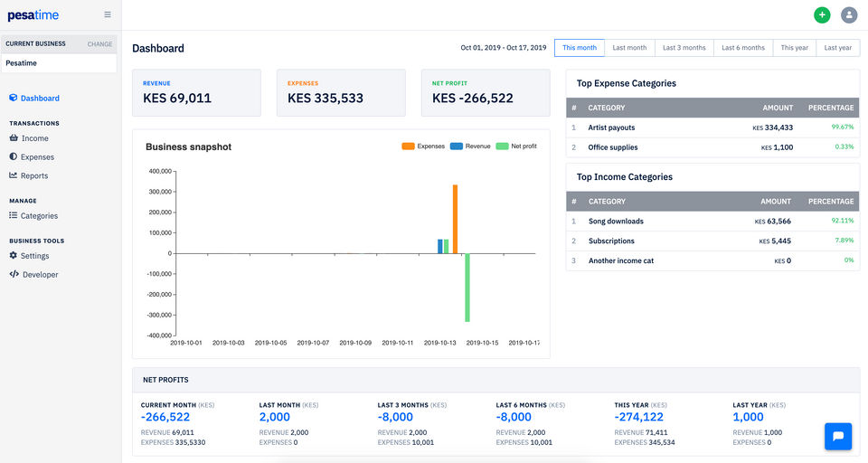
Task: Toggle the Revenue legend series
Action: [470, 146]
